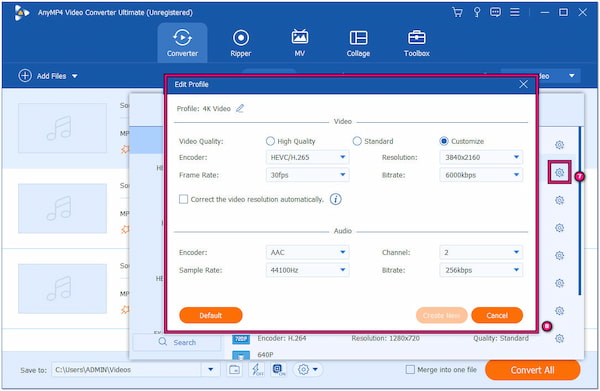Rename profile with the pencil icon
This screenshot has width=600, height=391.
(240, 109)
